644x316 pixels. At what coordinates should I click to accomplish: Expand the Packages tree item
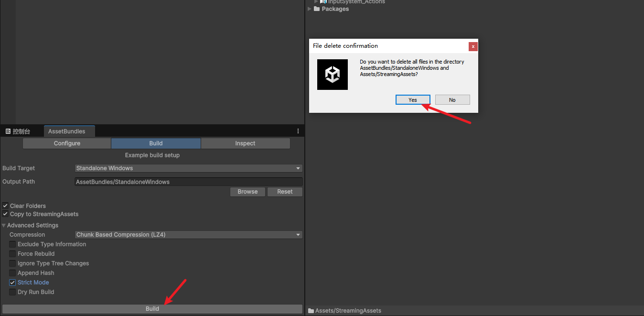(309, 9)
